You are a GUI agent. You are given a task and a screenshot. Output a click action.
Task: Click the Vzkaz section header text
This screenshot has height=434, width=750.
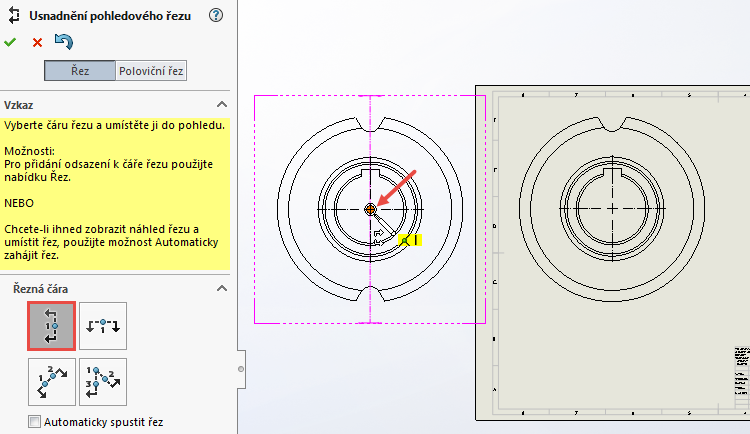(19, 105)
